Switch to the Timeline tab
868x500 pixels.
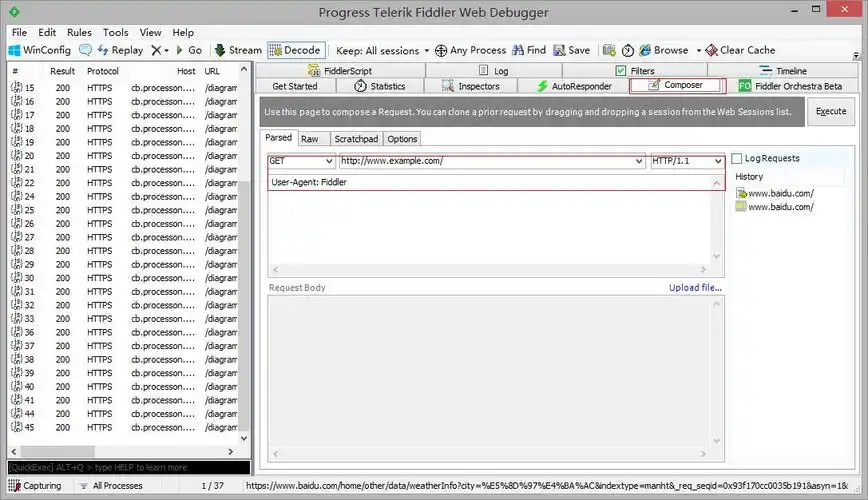783,70
